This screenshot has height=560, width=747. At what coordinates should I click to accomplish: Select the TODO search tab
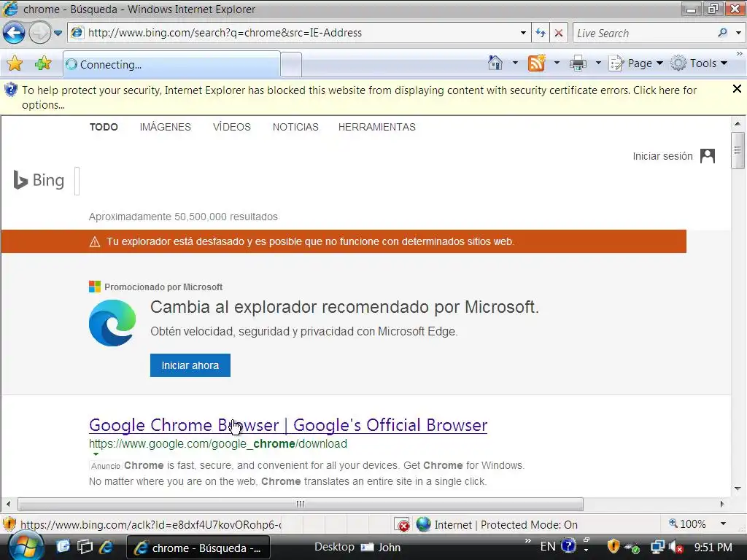coord(104,127)
